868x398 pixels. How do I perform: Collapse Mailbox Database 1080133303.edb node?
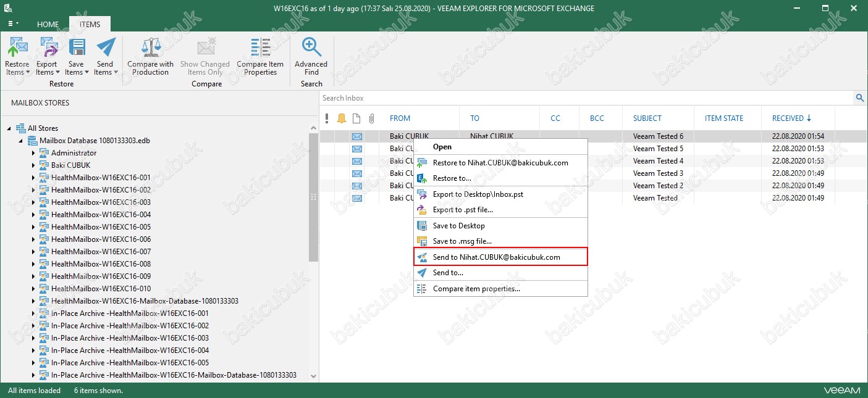click(22, 141)
